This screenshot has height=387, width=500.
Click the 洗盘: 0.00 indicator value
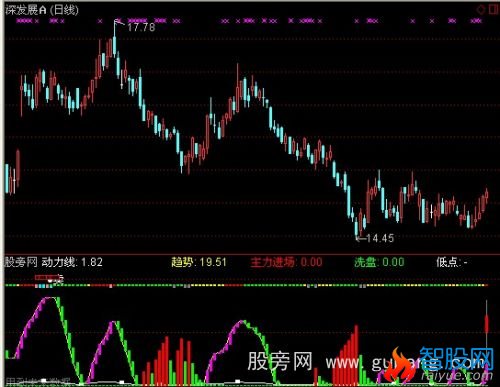pyautogui.click(x=379, y=262)
